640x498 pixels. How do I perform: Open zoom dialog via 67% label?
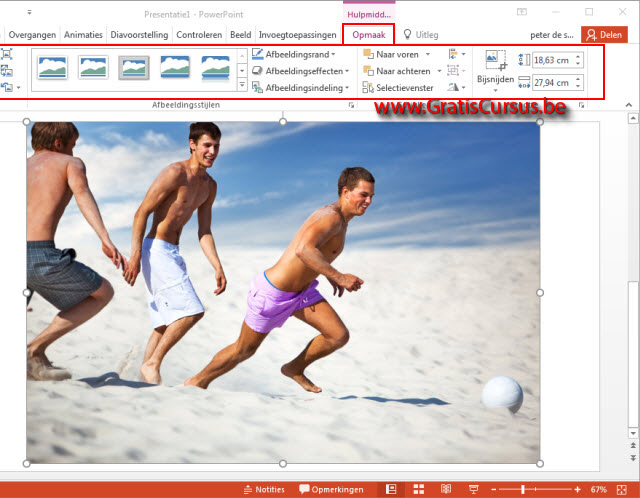[x=598, y=489]
